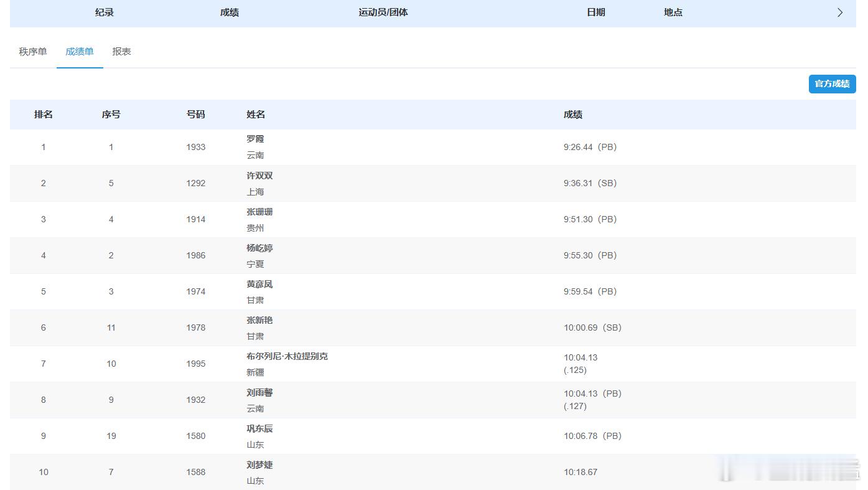The image size is (868, 490).
Task: Click sequence number 19 in 巩东辰 row
Action: (111, 436)
